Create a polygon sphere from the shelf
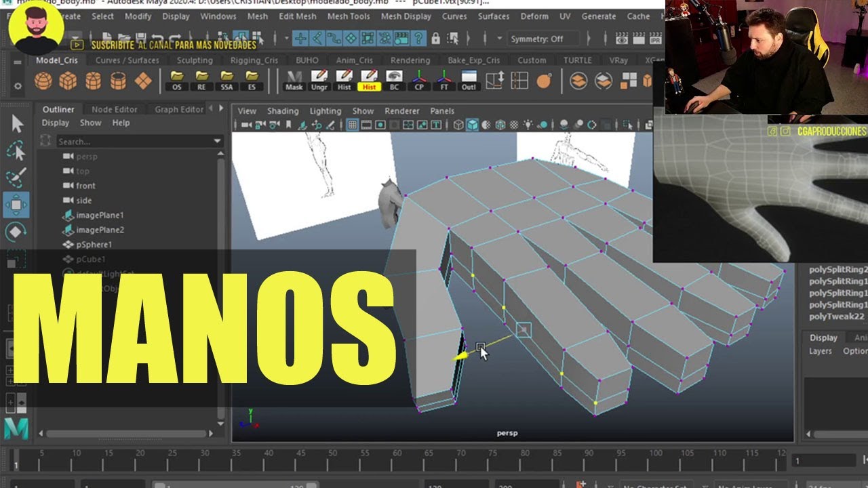This screenshot has width=868, height=488. tap(43, 81)
